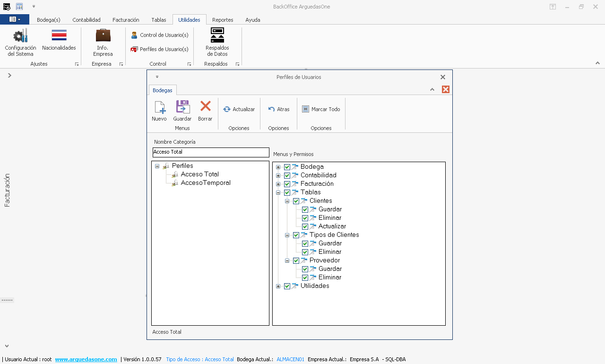
Task: Click Actualizar refresh button
Action: coord(239,109)
